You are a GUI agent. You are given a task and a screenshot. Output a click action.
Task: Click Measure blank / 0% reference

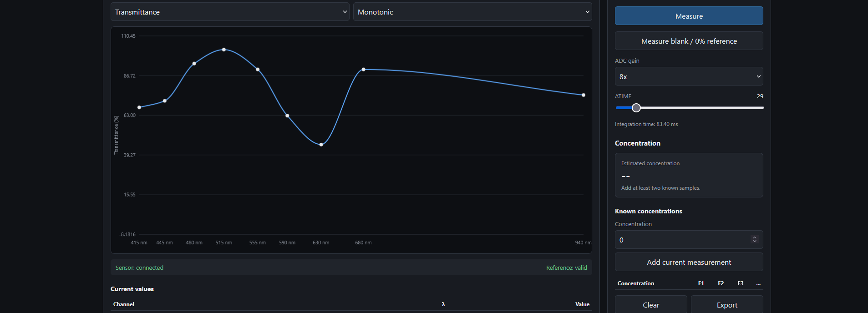[x=689, y=41]
